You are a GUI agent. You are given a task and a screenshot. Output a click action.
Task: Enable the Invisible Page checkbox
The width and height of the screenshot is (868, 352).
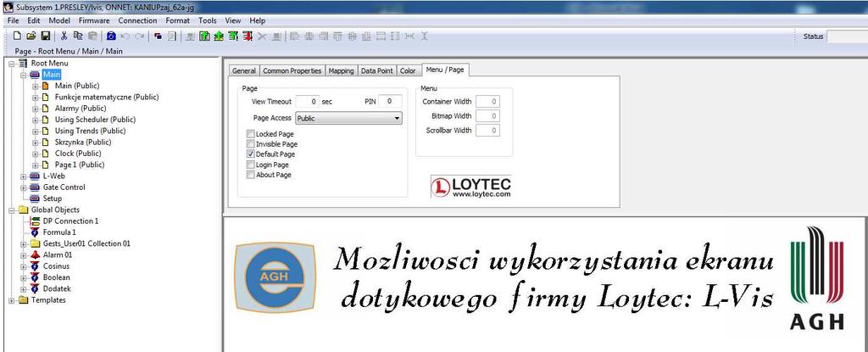(x=251, y=143)
